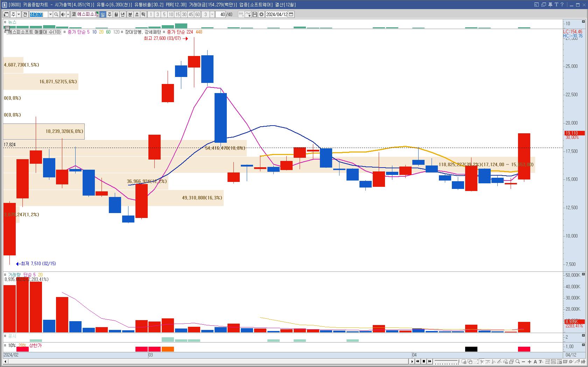This screenshot has width=588, height=367.
Task: Select the bold A text tool icon
Action: tap(535, 361)
